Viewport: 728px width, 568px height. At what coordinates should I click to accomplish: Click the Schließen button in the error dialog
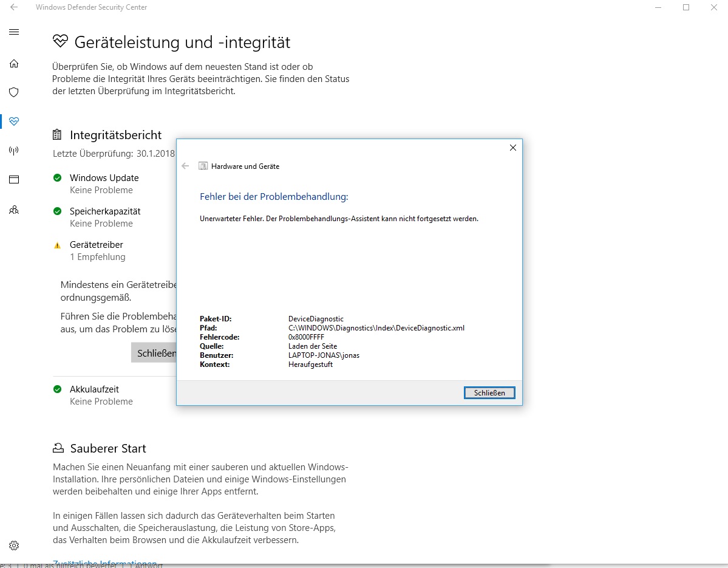pyautogui.click(x=489, y=393)
